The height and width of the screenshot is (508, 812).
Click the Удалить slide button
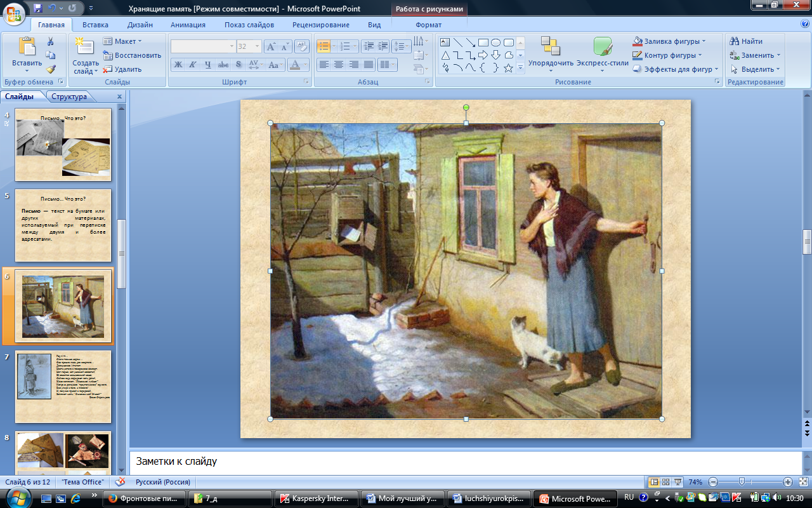click(122, 69)
